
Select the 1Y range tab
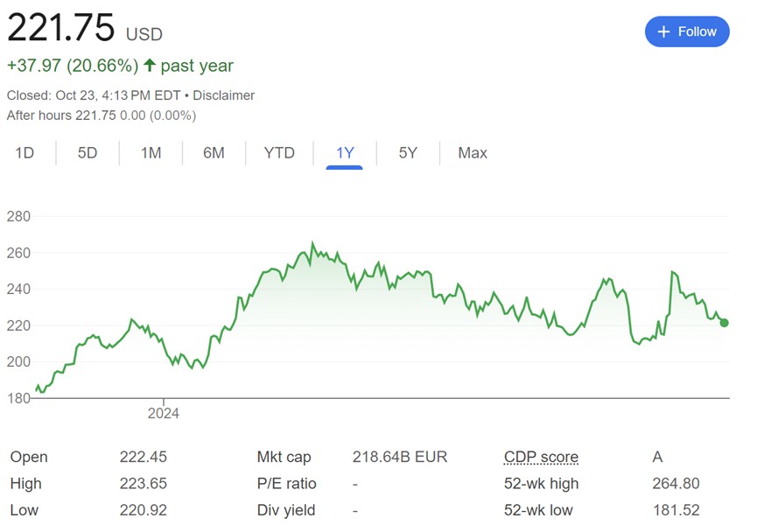345,153
